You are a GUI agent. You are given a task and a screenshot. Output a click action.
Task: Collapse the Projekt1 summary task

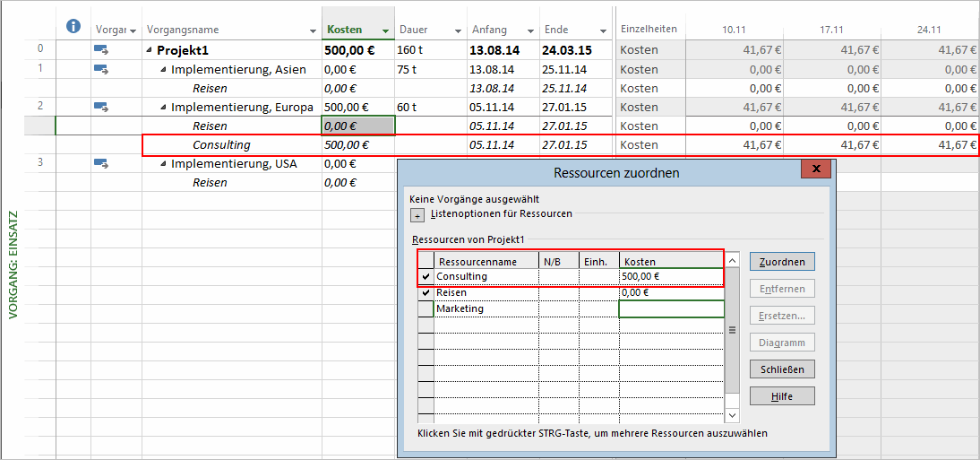pyautogui.click(x=149, y=51)
